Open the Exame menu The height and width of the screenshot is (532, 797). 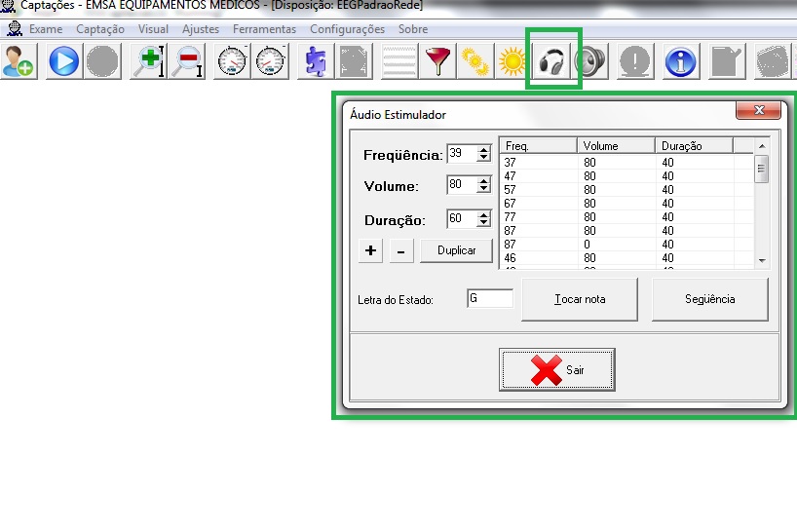tap(46, 29)
